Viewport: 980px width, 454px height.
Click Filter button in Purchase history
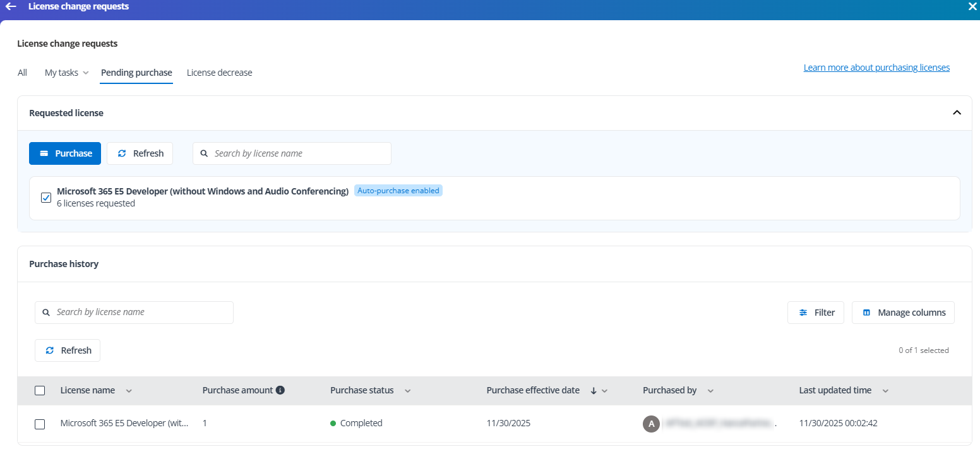point(815,313)
